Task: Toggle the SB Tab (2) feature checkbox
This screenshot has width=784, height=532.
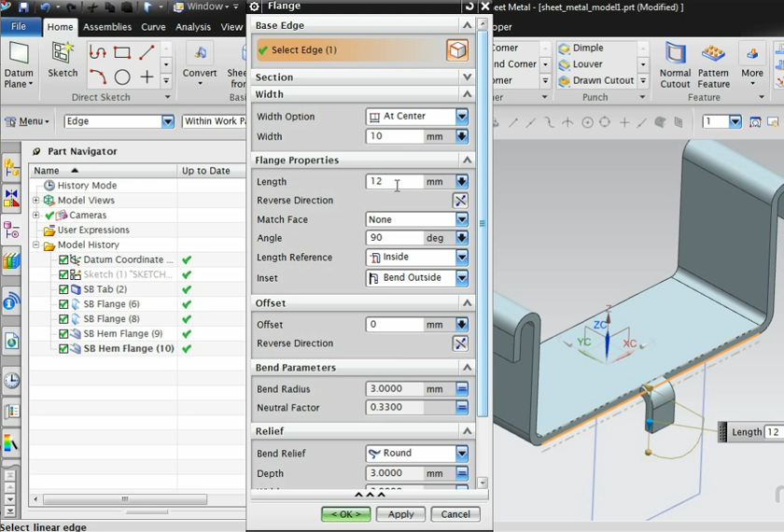Action: click(63, 289)
